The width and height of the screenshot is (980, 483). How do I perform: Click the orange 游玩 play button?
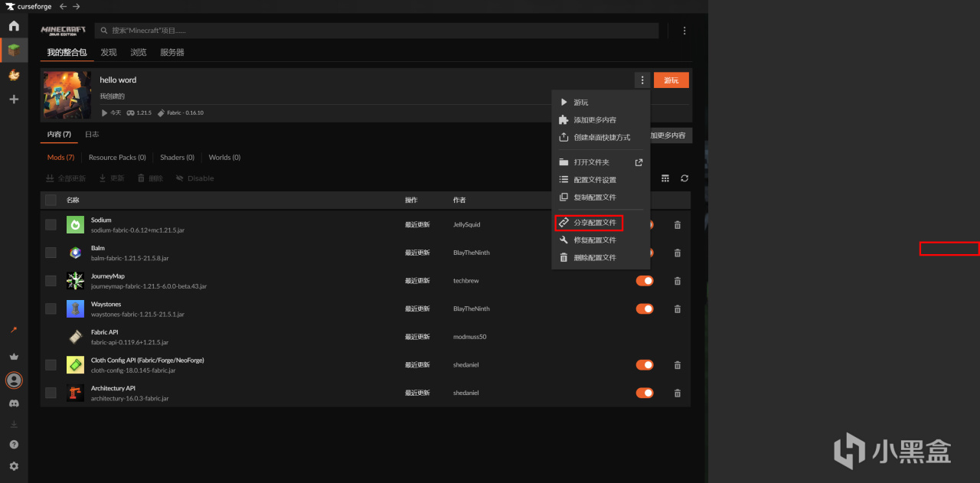click(671, 80)
